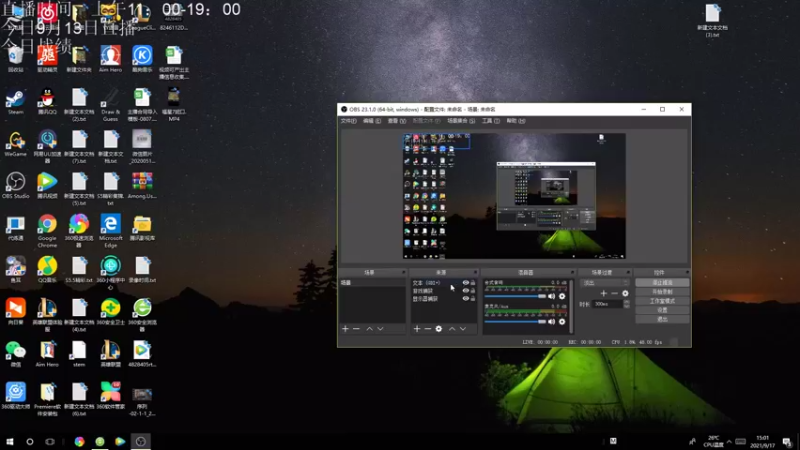Open source properties gear in Sources panel
800x450 pixels.
click(x=439, y=329)
